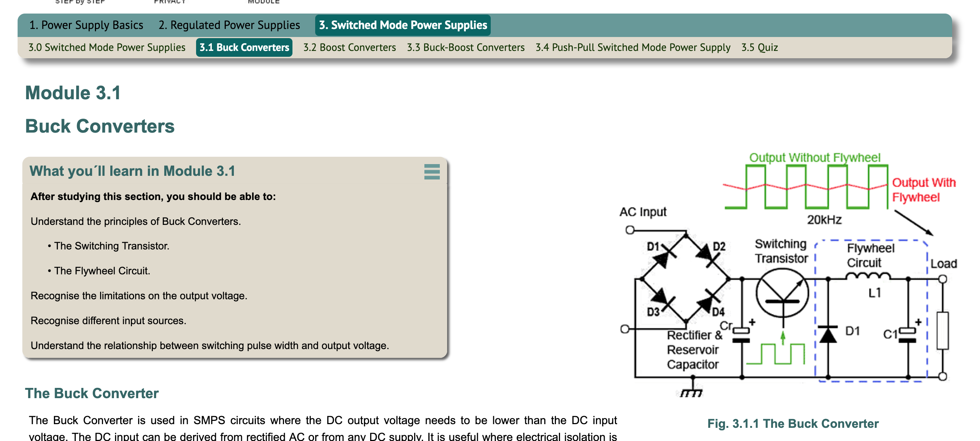Click the flywheel diode D1 symbol
Screen dimensions: 980x441
pos(828,334)
